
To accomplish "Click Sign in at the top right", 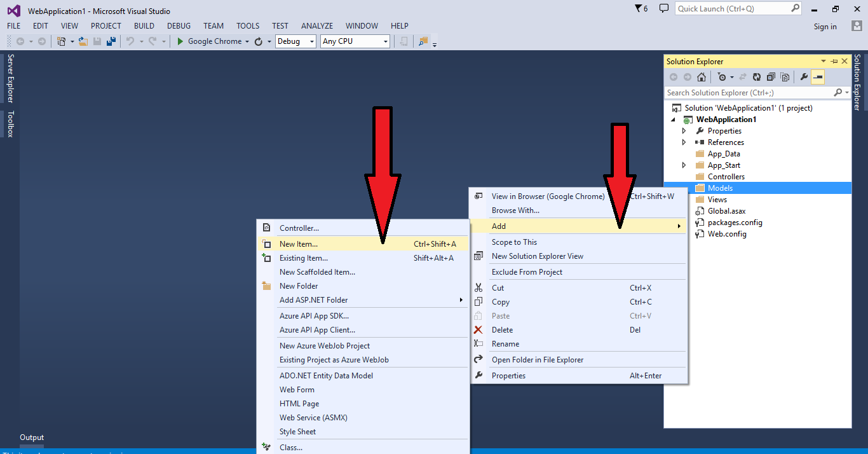I will 825,27.
